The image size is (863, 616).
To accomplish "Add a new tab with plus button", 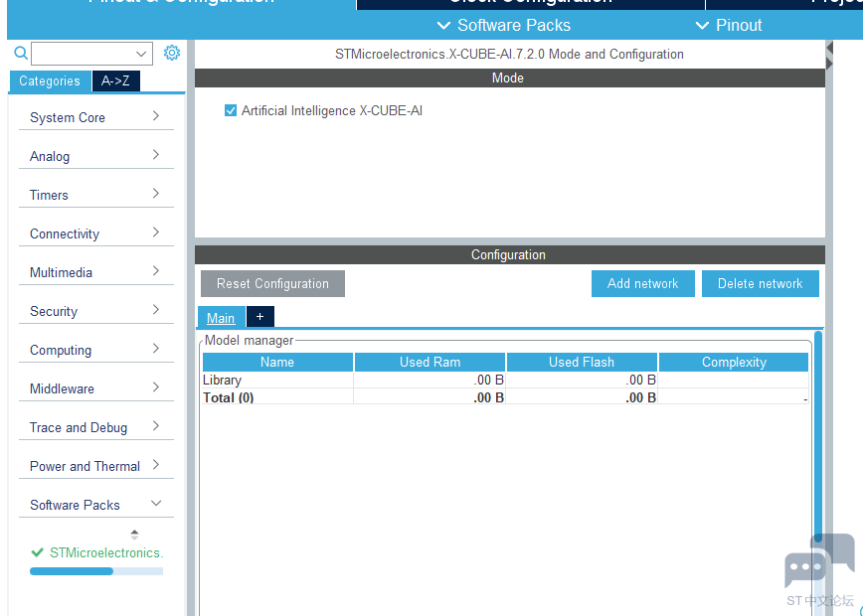I will pos(260,317).
